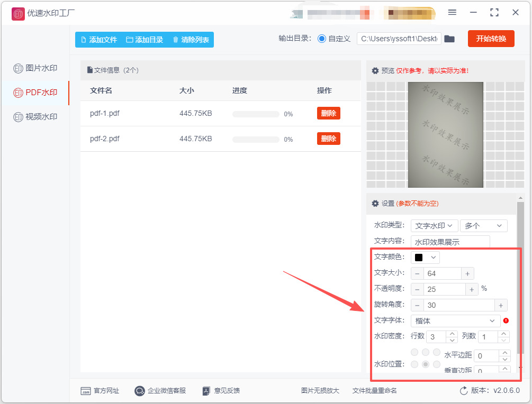
Task: Open the 文字水印 type dropdown
Action: pyautogui.click(x=434, y=226)
